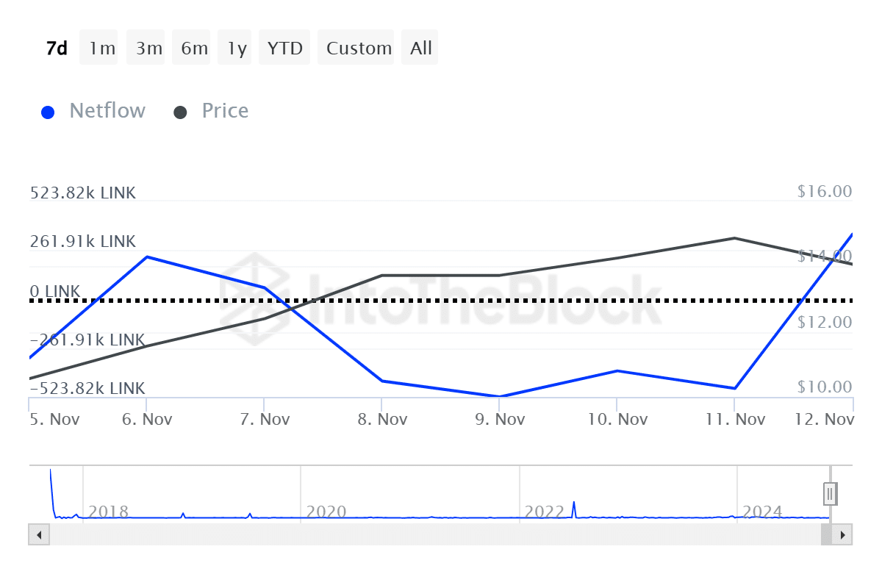
Task: Choose the 3m range button
Action: click(x=148, y=49)
